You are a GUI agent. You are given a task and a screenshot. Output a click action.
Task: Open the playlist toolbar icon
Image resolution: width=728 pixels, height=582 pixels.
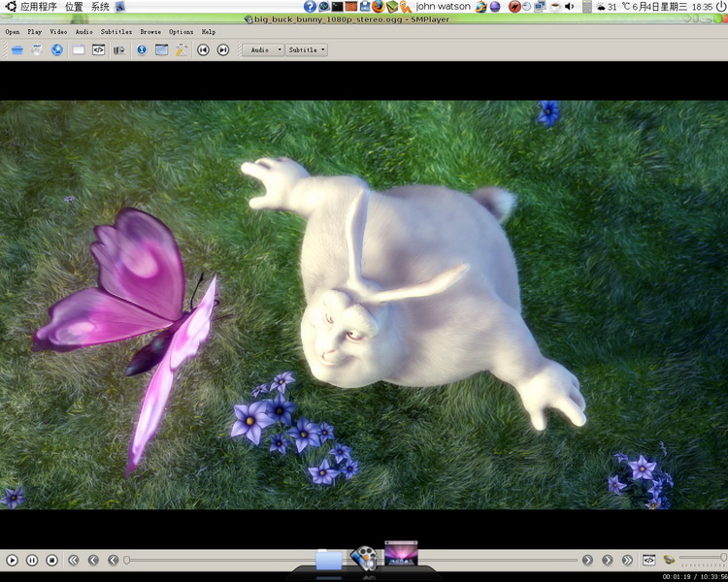point(161,49)
